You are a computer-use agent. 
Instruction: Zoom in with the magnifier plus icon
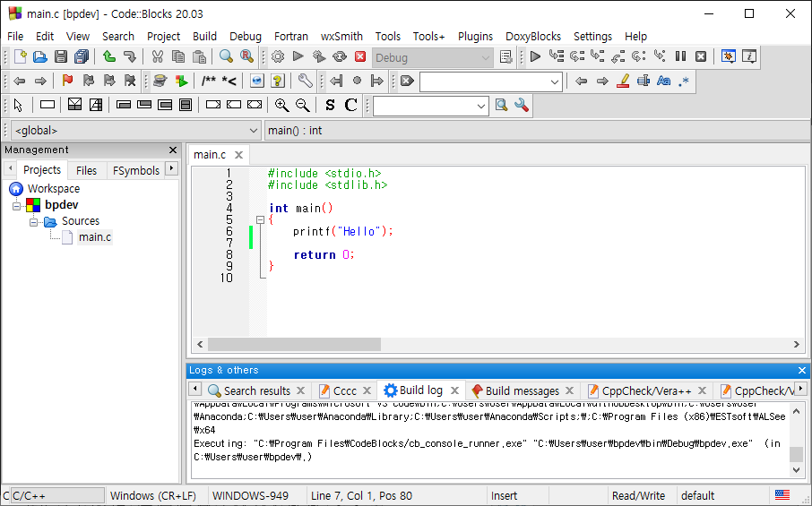pyautogui.click(x=281, y=105)
